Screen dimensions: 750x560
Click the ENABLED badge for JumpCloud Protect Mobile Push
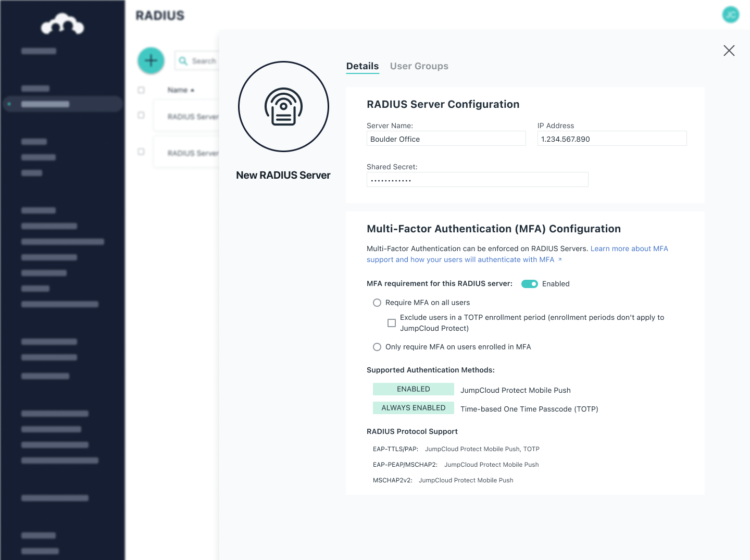click(413, 389)
